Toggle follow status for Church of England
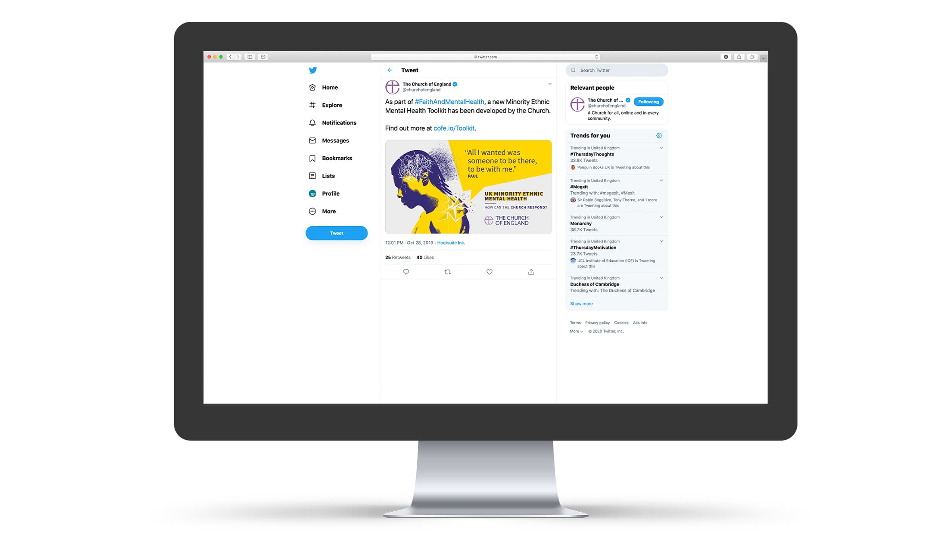Viewport: 948px width, 560px height. tap(646, 101)
